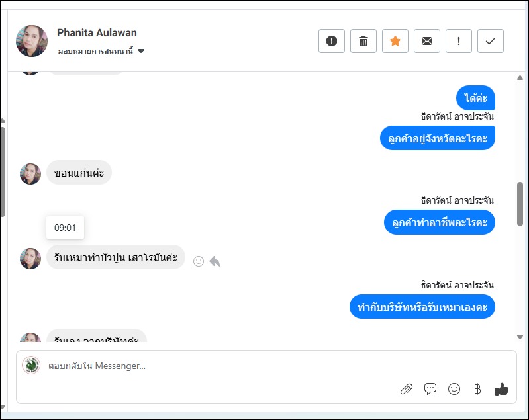The height and width of the screenshot is (420, 529).
Task: Toggle the orange star follow-up icon
Action: [395, 41]
